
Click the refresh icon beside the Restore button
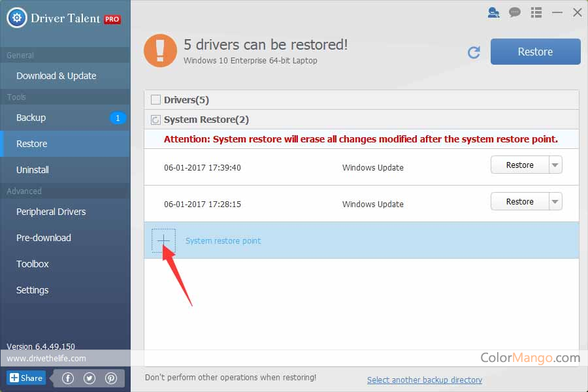pos(474,52)
